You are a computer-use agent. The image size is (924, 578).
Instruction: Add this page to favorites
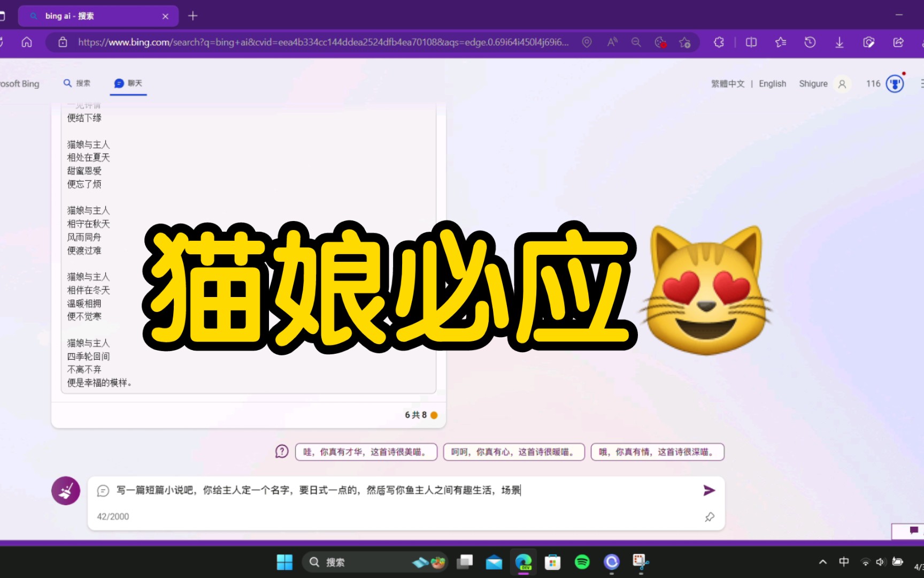tap(684, 42)
